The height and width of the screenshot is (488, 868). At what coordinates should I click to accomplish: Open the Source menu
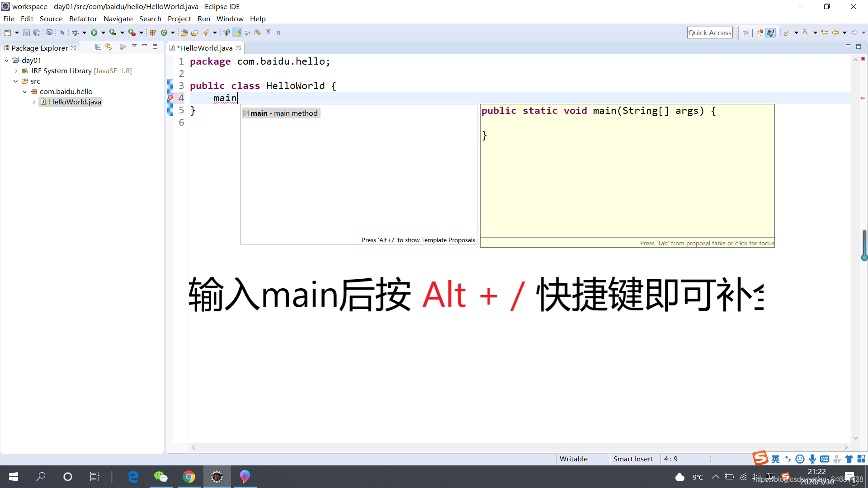click(x=51, y=19)
